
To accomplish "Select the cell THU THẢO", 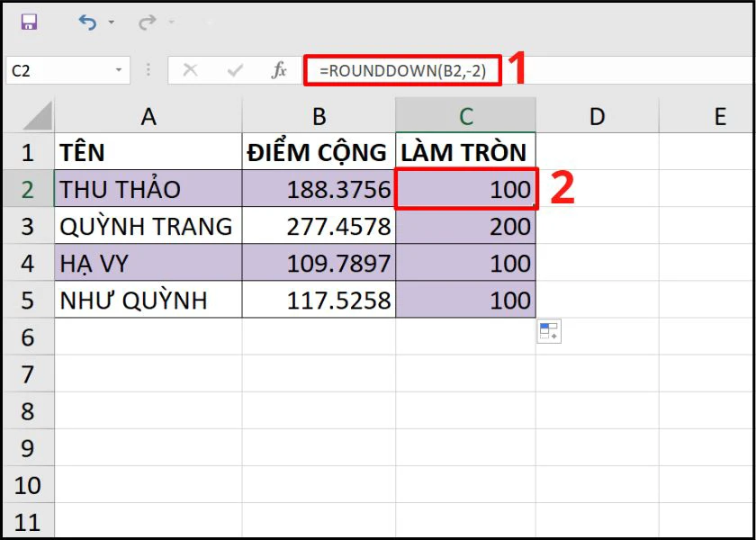I will point(148,188).
